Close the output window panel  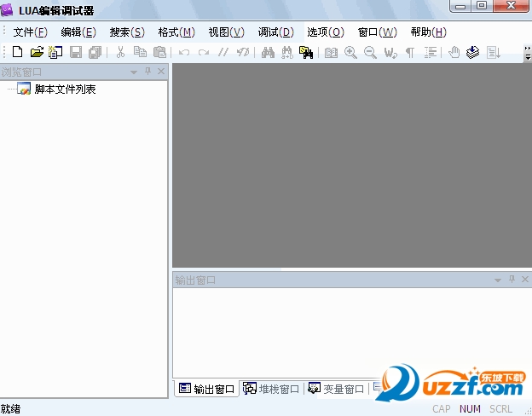[x=525, y=280]
